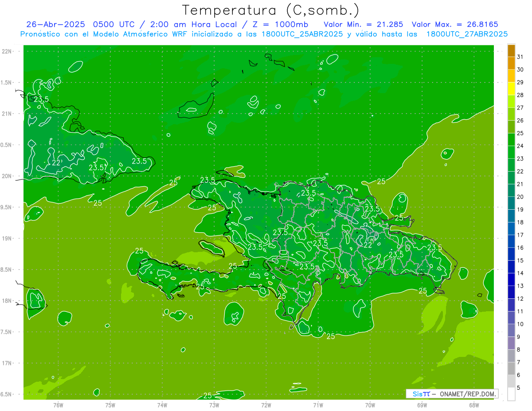Pick the legend swatch between 12 and 13
Viewport: 532px width, 411px height.
511,292
